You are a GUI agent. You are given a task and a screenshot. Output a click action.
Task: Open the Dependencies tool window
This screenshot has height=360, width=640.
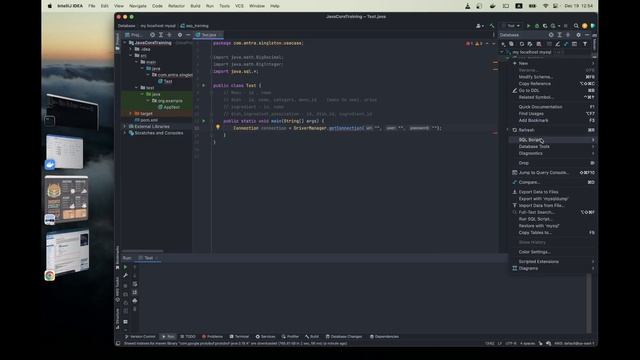click(x=384, y=337)
